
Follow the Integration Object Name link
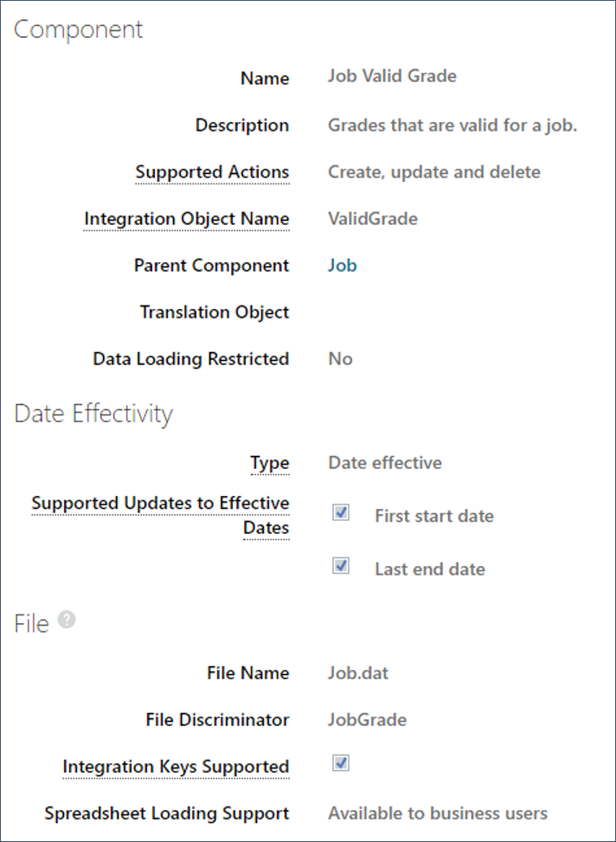[187, 219]
